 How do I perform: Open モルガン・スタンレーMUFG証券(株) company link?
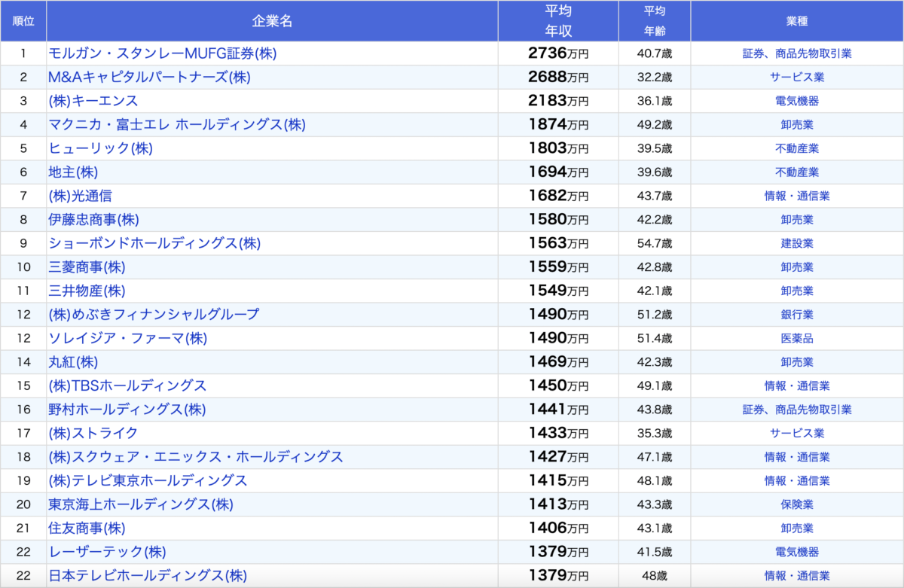pos(164,53)
